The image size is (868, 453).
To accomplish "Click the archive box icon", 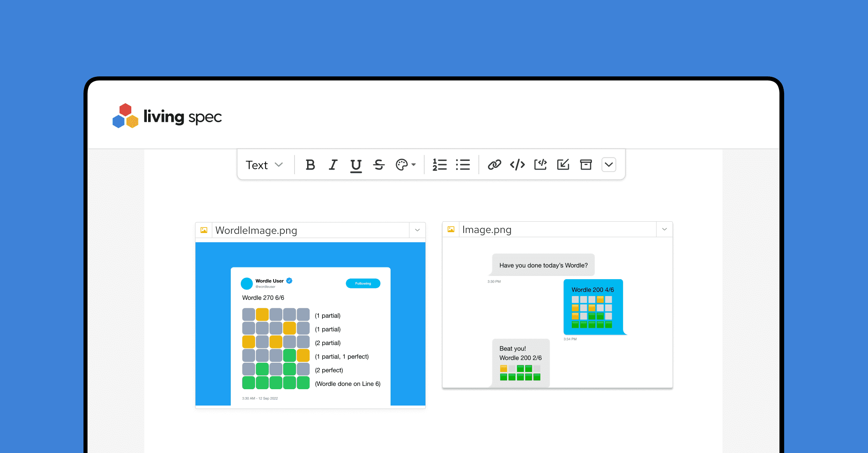I will 586,165.
